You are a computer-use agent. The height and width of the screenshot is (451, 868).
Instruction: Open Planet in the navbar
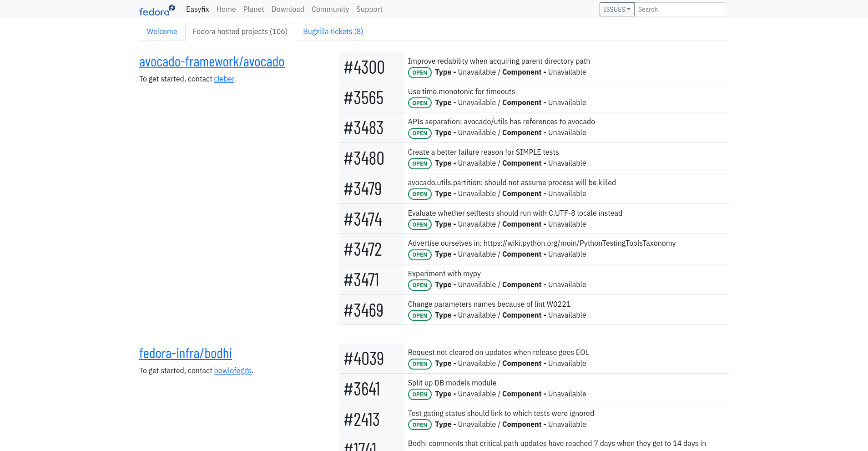[253, 9]
